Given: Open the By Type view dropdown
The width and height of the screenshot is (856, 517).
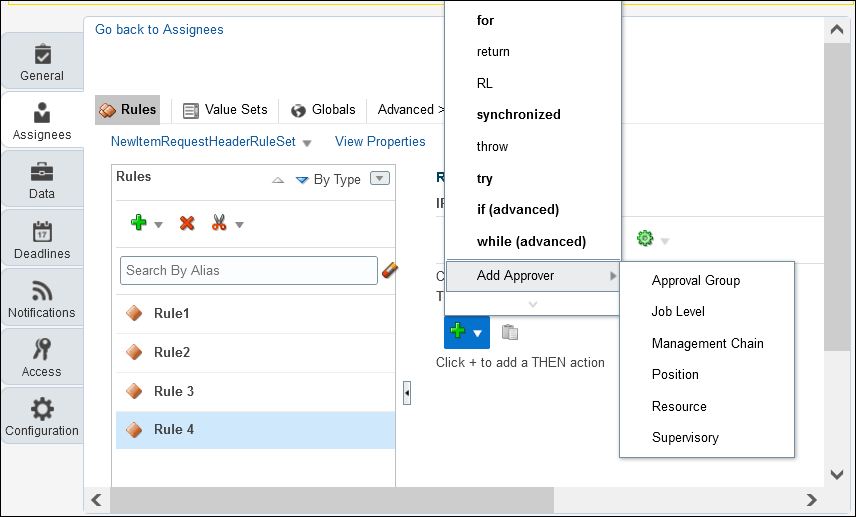Looking at the screenshot, I should 380,179.
